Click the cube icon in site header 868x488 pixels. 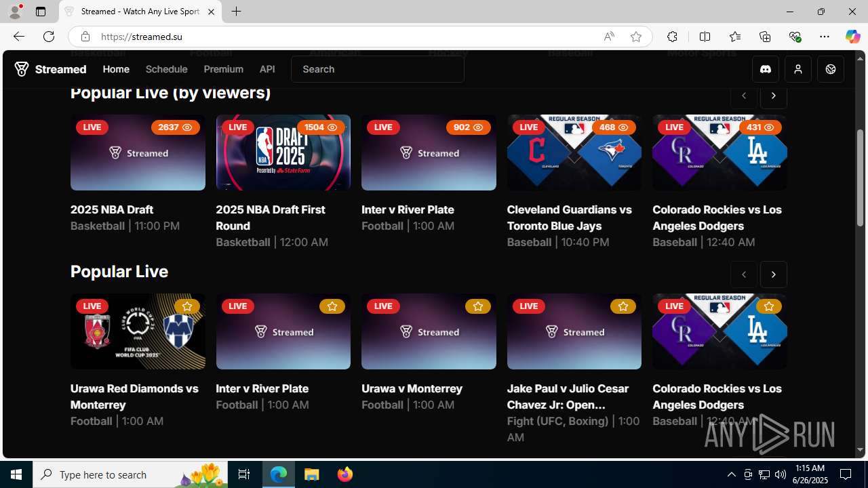tap(831, 69)
